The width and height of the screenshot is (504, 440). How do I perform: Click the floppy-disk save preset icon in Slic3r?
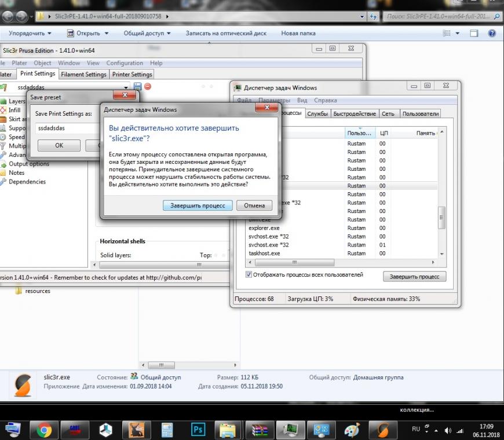pos(137,86)
